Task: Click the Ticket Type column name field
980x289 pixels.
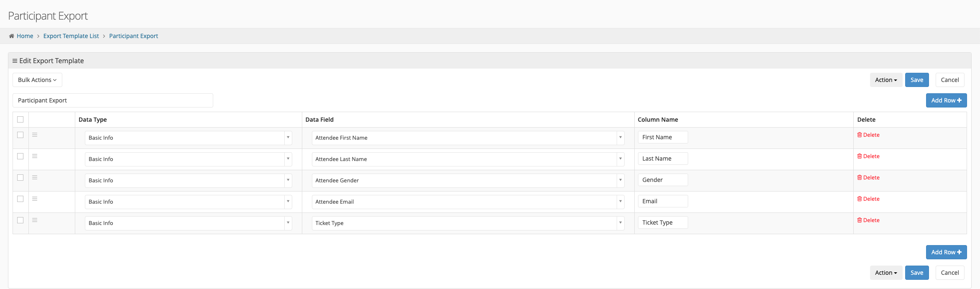Action: click(663, 223)
